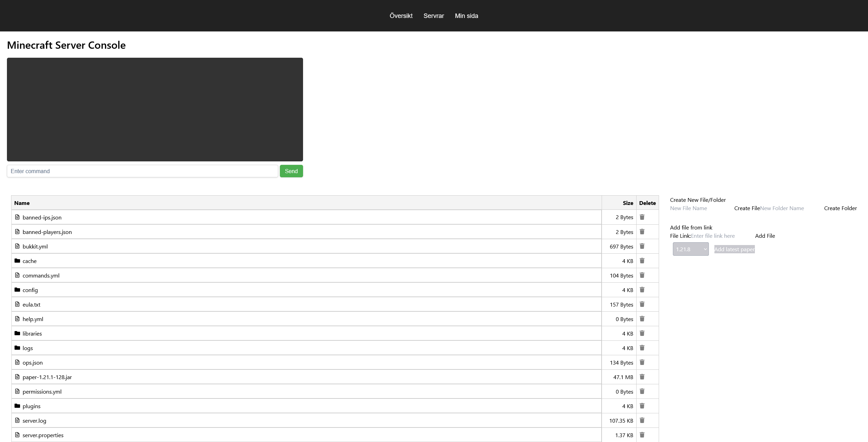The image size is (868, 442).
Task: Click Create Folder button
Action: [840, 208]
